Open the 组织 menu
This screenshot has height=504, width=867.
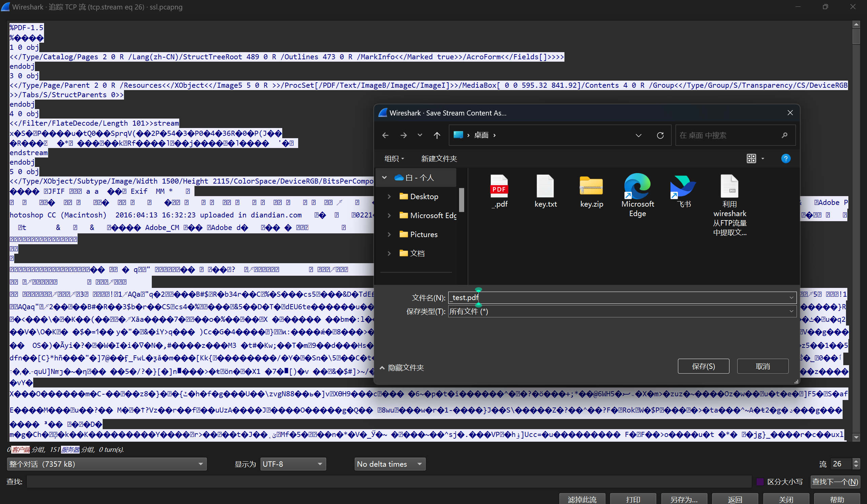pyautogui.click(x=394, y=159)
